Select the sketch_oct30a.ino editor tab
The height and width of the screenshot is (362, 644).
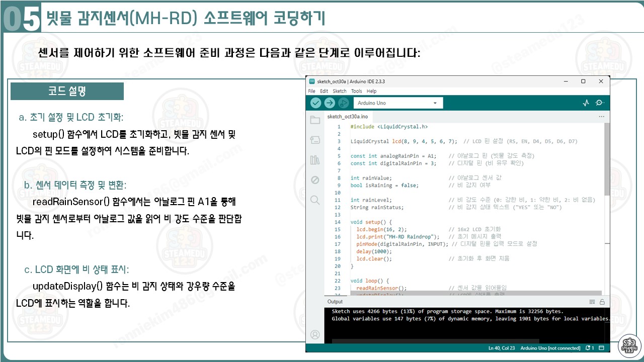coord(348,117)
